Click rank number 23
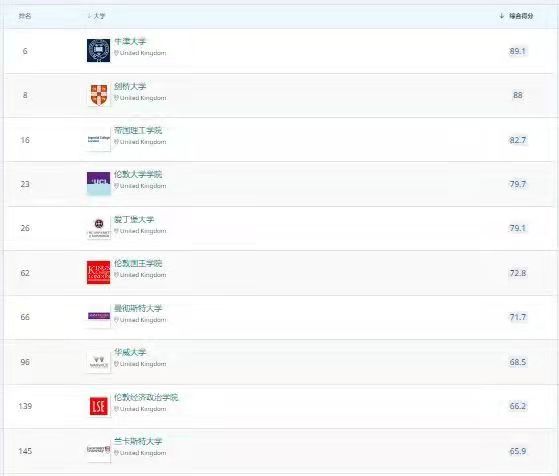This screenshot has height=476, width=559. tap(25, 184)
